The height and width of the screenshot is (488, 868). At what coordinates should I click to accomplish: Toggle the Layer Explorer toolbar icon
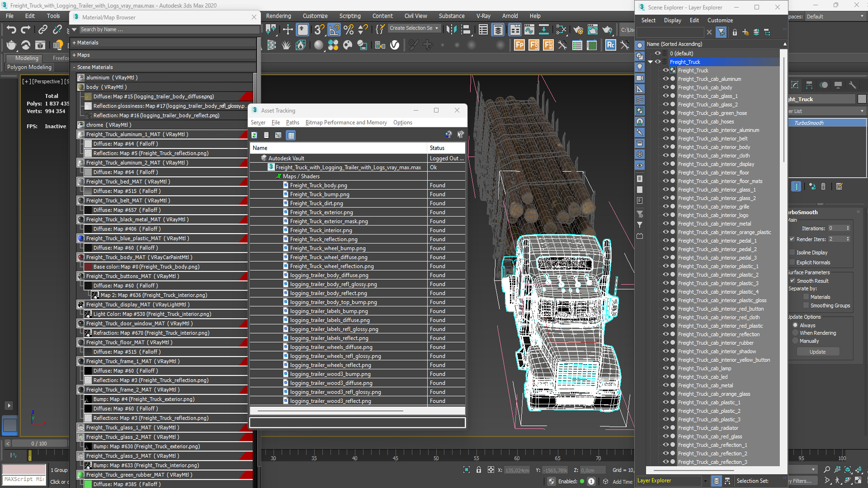498,30
